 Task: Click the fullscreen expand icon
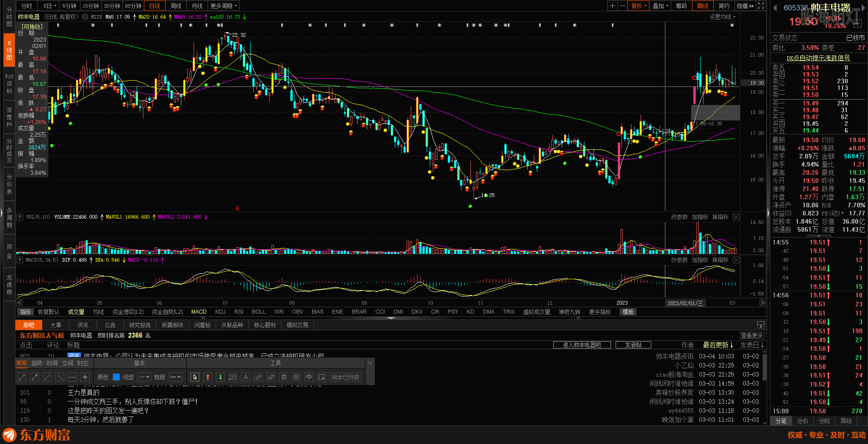[761, 6]
